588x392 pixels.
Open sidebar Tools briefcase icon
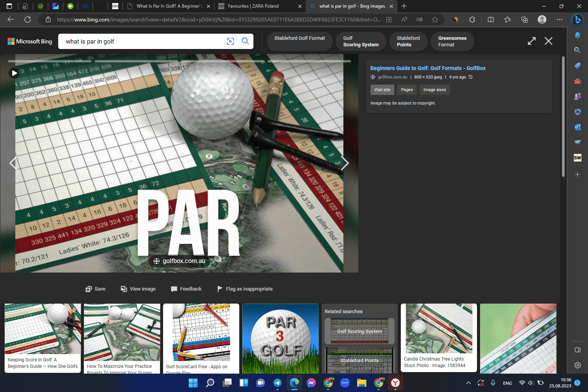coord(578,81)
